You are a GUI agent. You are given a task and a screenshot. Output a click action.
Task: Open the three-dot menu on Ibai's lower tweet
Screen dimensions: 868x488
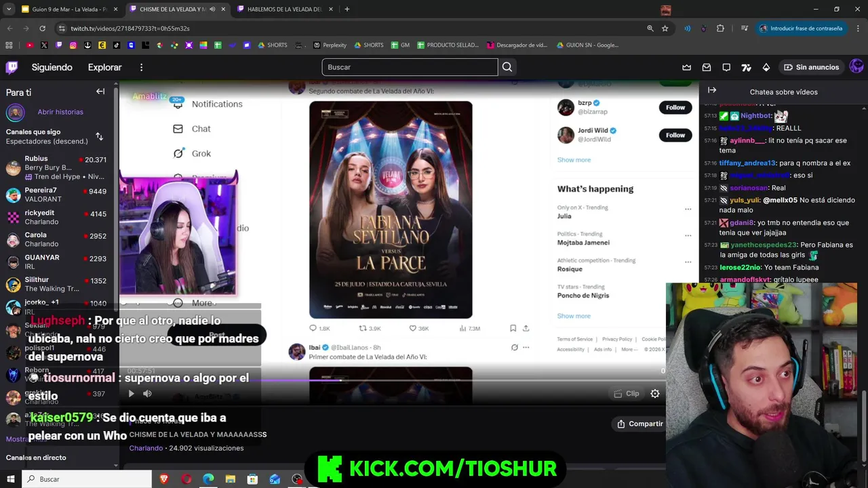pos(526,348)
